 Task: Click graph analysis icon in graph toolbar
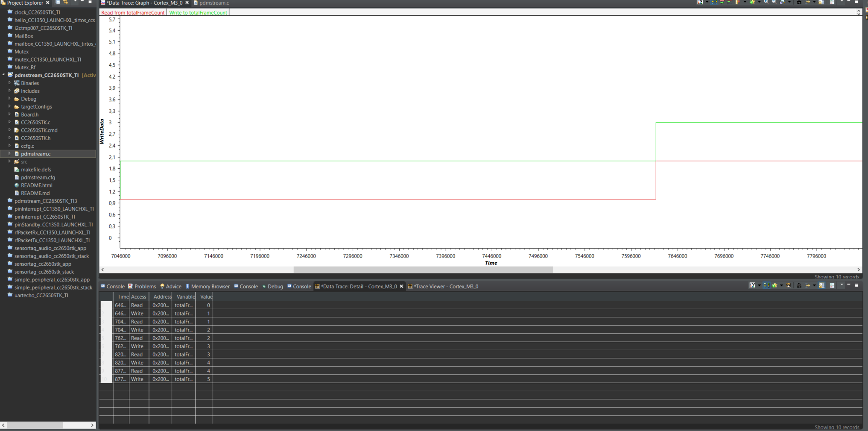[x=700, y=2]
